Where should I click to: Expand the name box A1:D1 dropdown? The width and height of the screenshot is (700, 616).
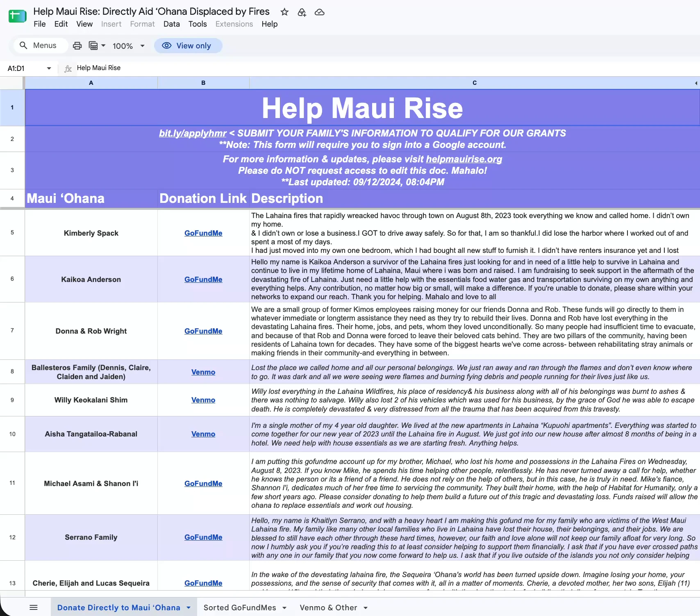pyautogui.click(x=49, y=68)
